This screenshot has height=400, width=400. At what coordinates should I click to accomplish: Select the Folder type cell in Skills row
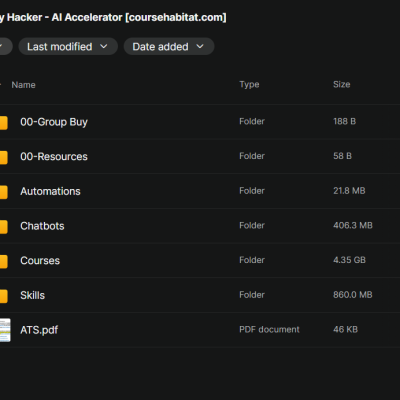252,295
